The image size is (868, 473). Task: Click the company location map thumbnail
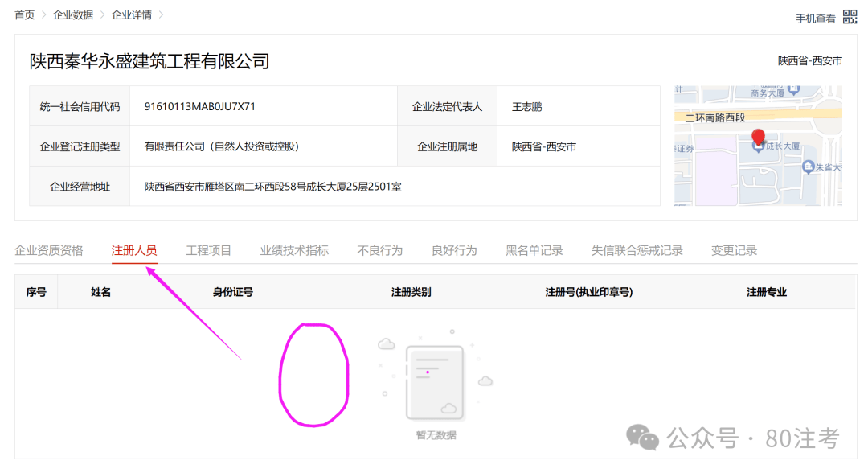click(x=758, y=146)
